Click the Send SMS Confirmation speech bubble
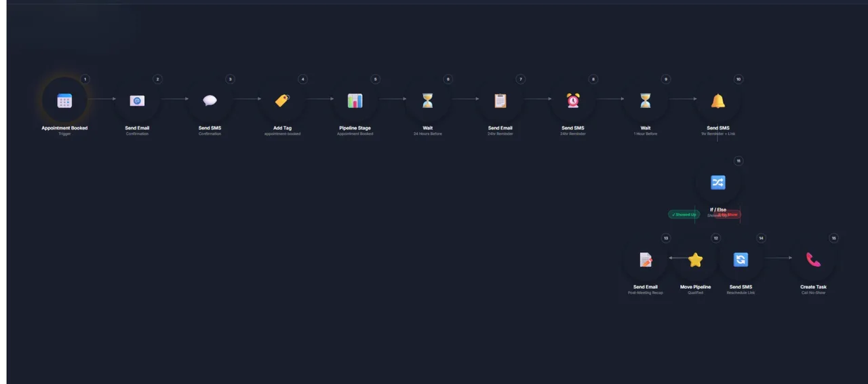Screen dimensions: 868x384 [210, 101]
